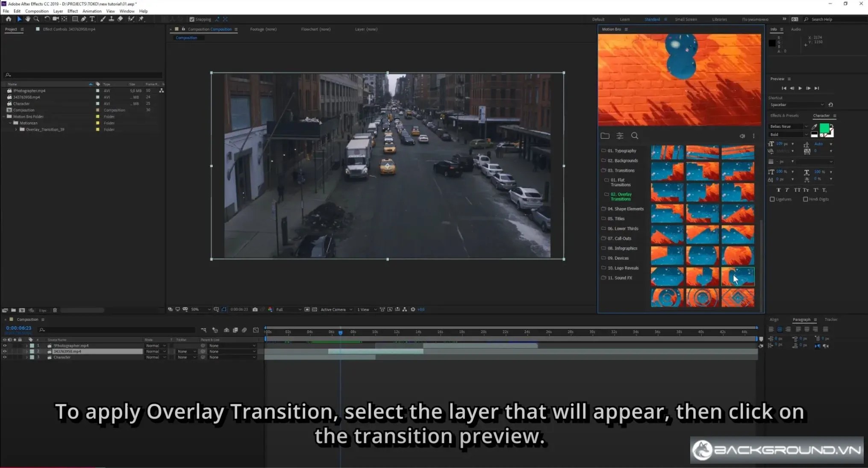Click the highlighted overlay transition preview thumbnail
Image resolution: width=868 pixels, height=468 pixels.
coord(738,277)
